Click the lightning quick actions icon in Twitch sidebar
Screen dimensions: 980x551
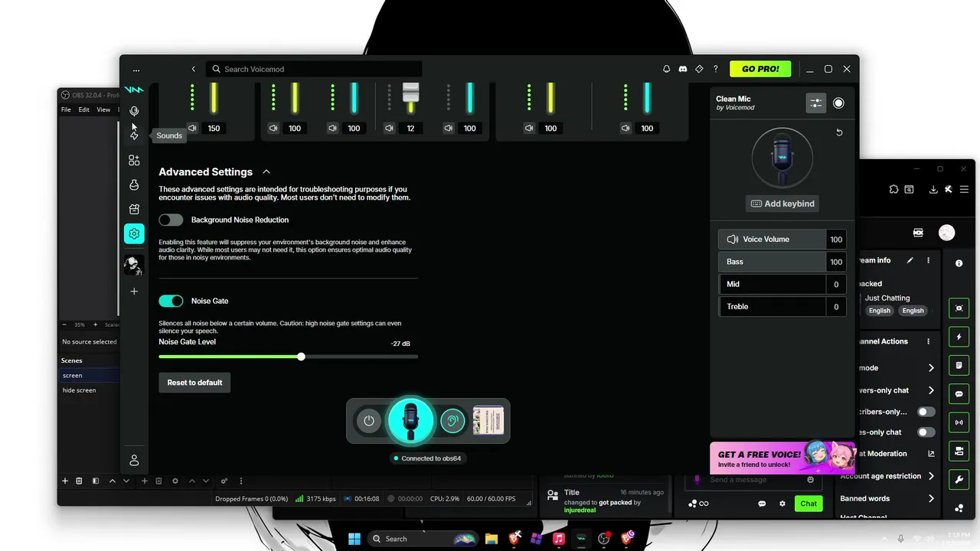[959, 337]
